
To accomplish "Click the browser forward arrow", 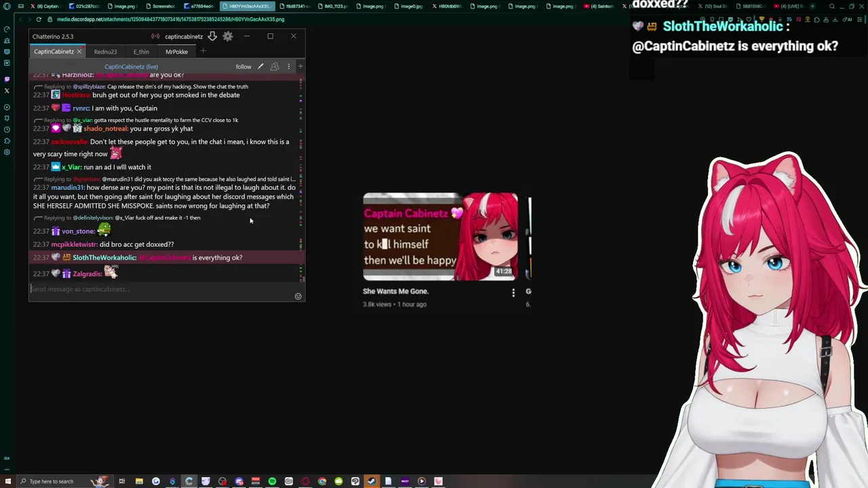I will [x=28, y=19].
